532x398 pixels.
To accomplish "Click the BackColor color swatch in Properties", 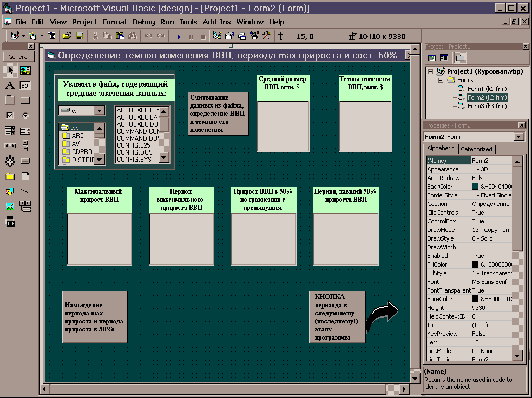I will (x=475, y=187).
